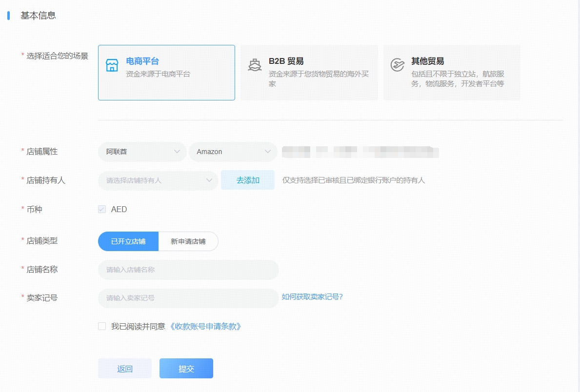Click the hand-with-coin icon on 其他贸易 card
The height and width of the screenshot is (392, 580).
point(397,64)
